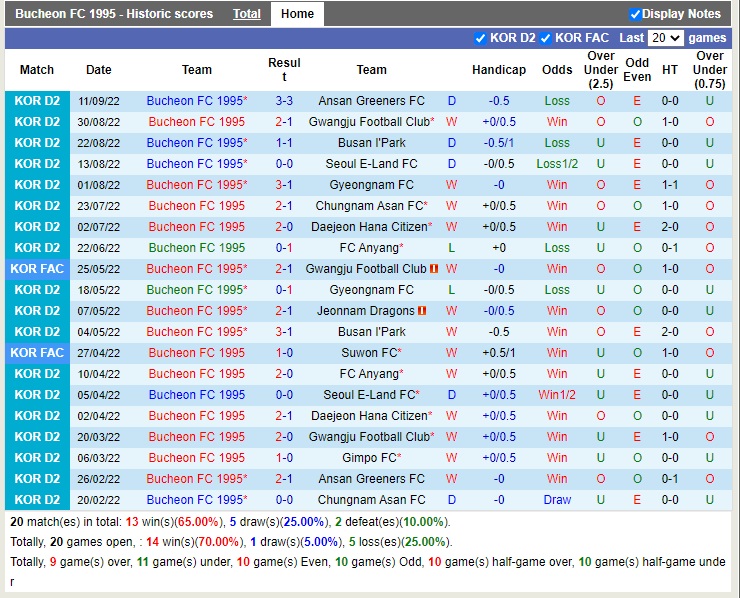This screenshot has height=598, width=740.
Task: Switch to the Total tab
Action: 247,14
